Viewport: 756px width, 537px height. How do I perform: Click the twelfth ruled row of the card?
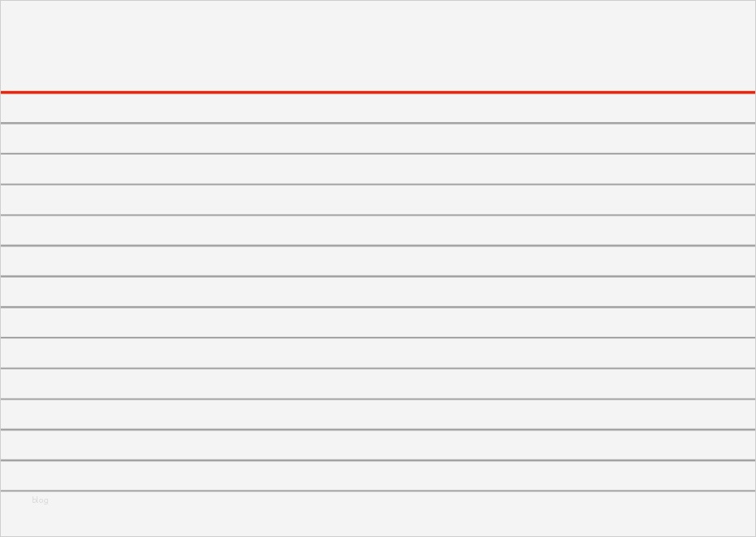(x=378, y=445)
